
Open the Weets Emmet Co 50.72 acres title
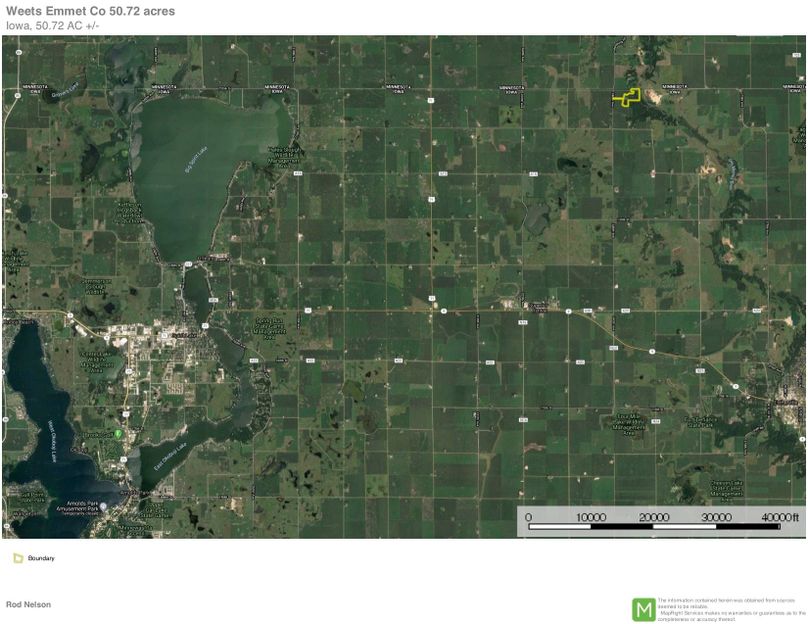click(x=88, y=11)
